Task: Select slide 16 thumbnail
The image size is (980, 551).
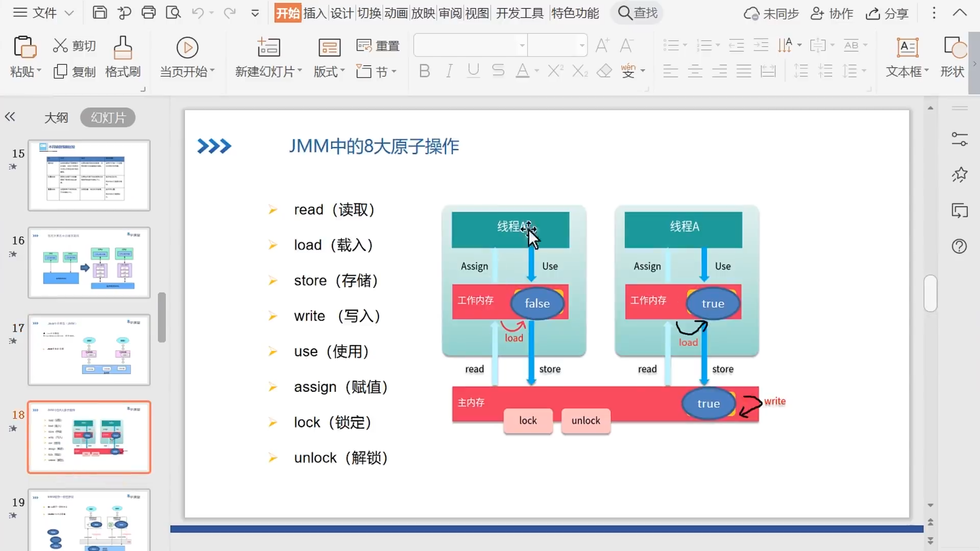Action: 89,263
